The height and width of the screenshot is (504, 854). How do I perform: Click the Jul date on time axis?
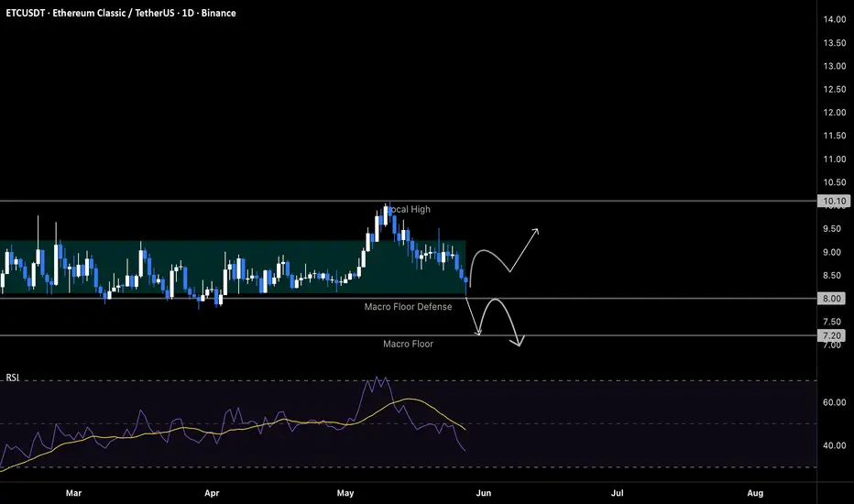[617, 493]
